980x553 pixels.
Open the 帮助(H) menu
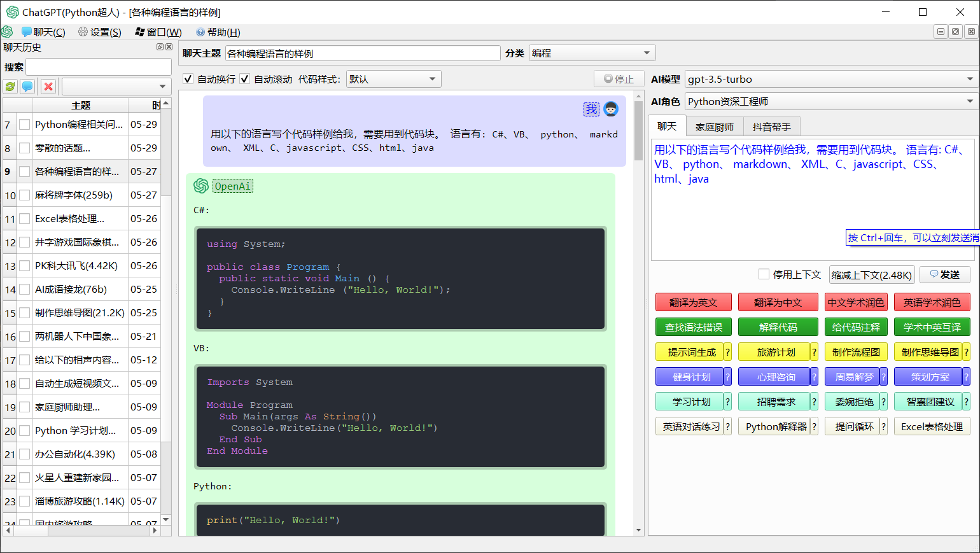[x=218, y=32]
